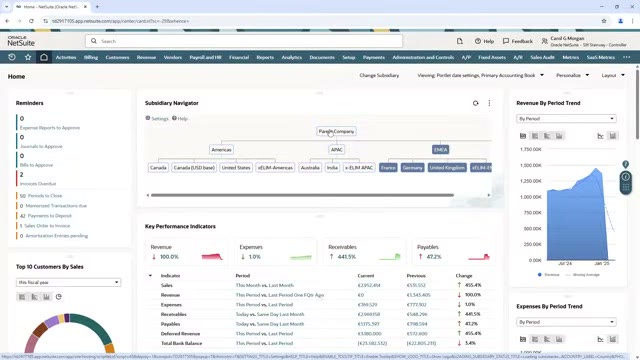Click floating side panel widget icon

[x=626, y=182]
